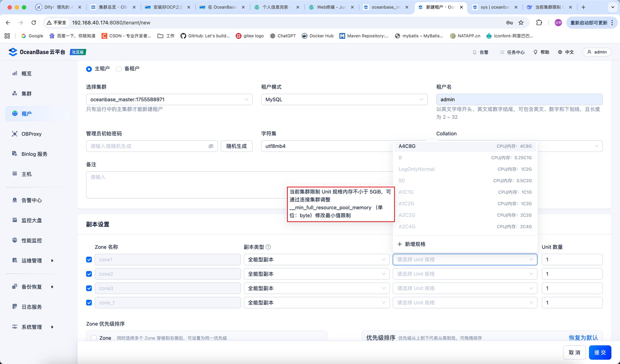This screenshot has width=620, height=364.
Task: Open the 中文 language globe icon
Action: [x=560, y=52]
